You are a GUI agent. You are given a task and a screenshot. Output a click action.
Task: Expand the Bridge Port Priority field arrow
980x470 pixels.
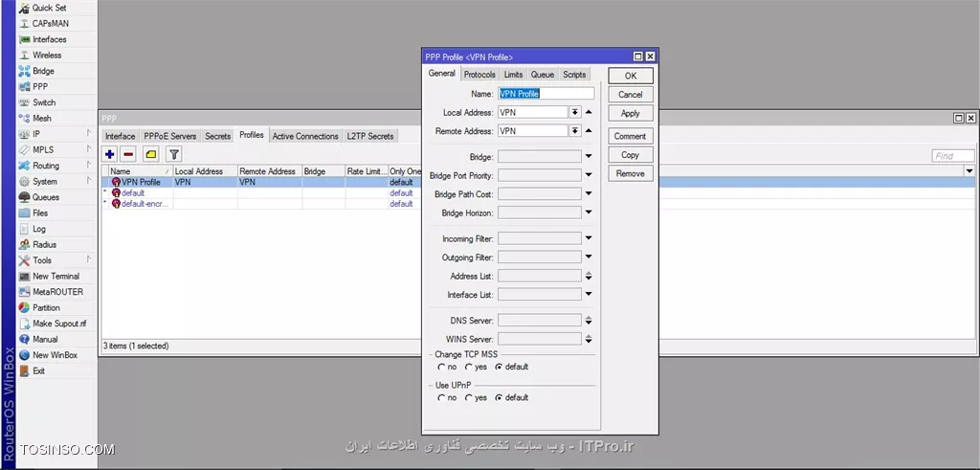click(589, 175)
